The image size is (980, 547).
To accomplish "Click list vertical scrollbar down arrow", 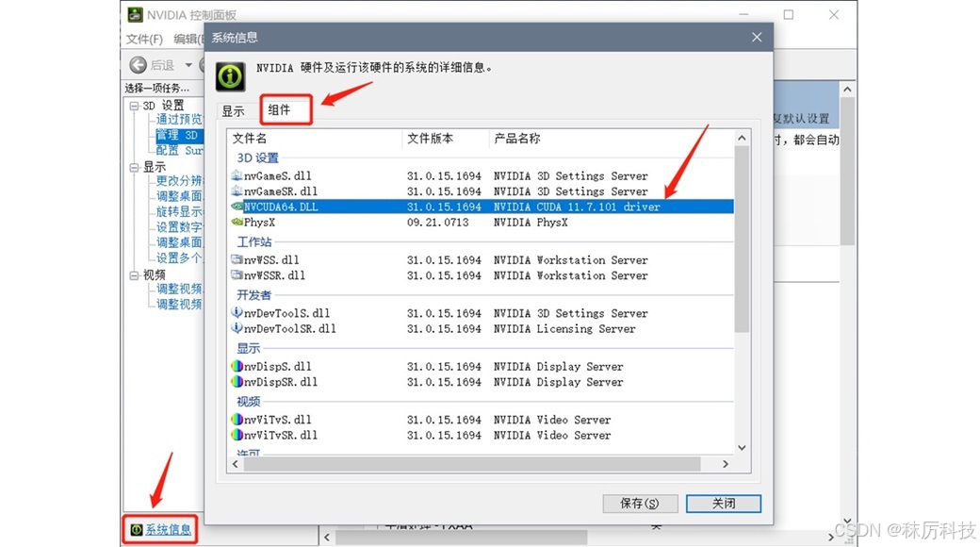I will click(x=742, y=447).
